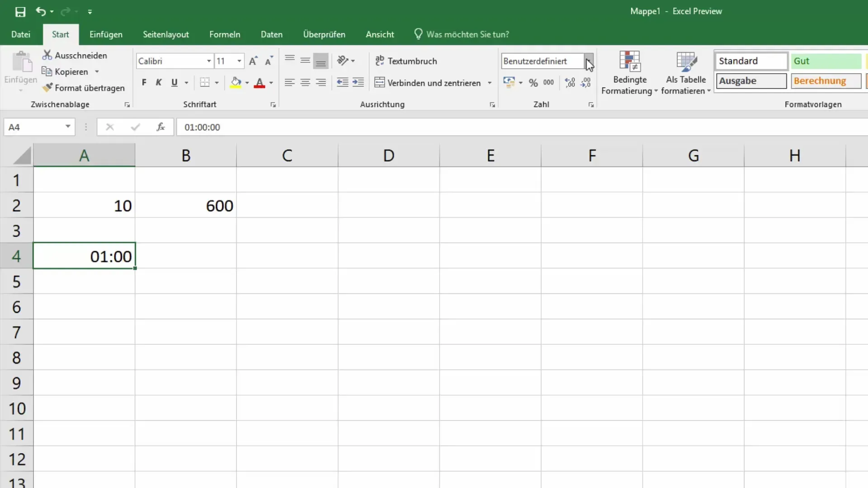Image resolution: width=868 pixels, height=488 pixels.
Task: Apply the currency format icon
Action: [510, 83]
